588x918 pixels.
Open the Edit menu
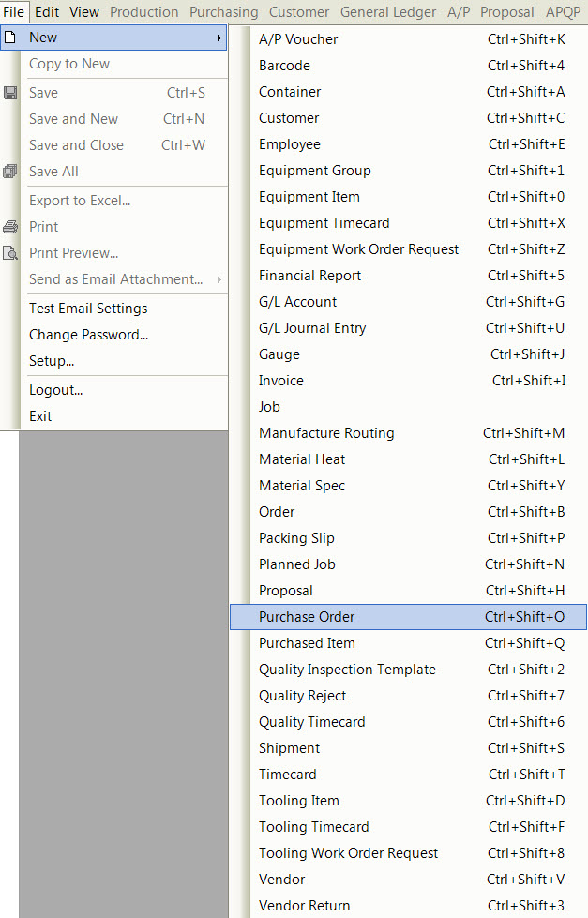pyautogui.click(x=47, y=12)
